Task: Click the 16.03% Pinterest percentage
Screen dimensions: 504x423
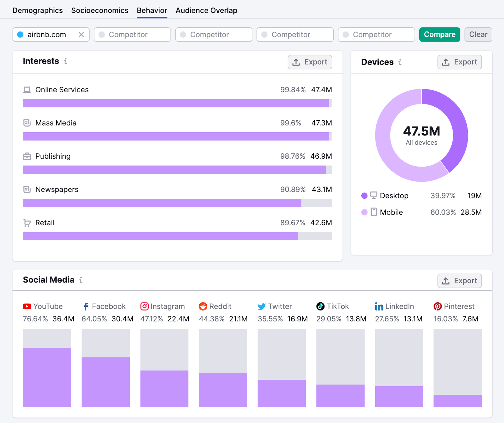Action: pos(446,319)
